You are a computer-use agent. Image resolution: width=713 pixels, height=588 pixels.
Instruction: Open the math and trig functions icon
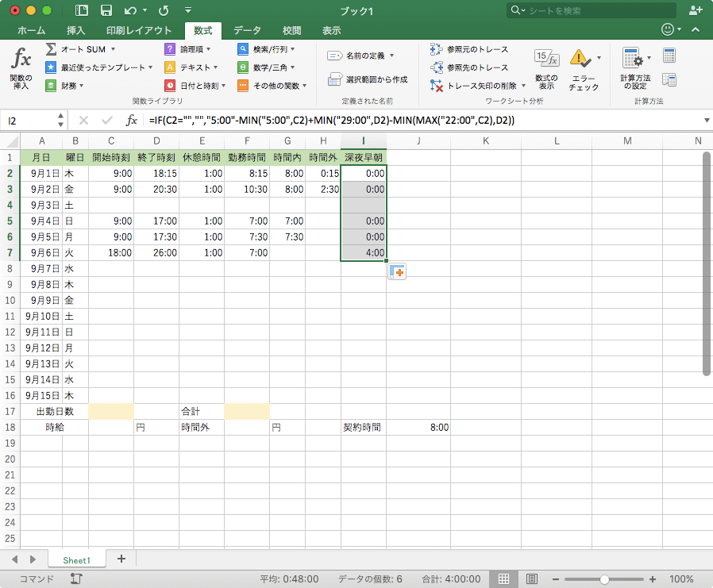point(243,67)
